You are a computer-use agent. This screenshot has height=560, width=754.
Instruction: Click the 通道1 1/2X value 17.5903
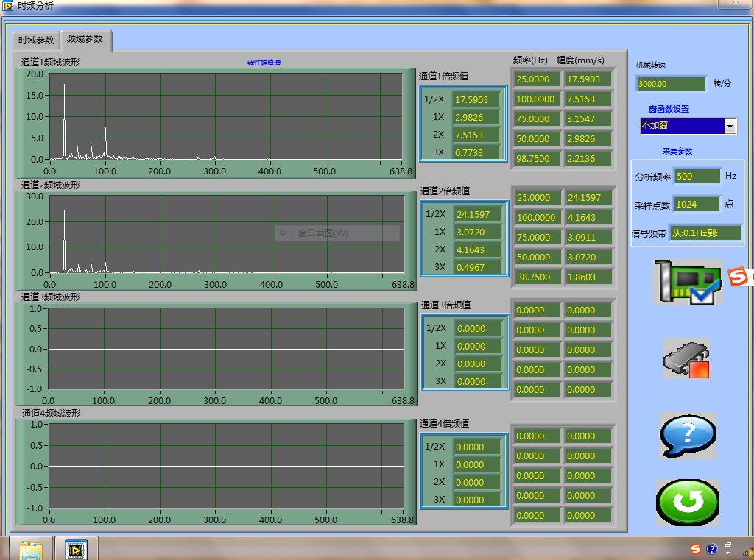476,99
